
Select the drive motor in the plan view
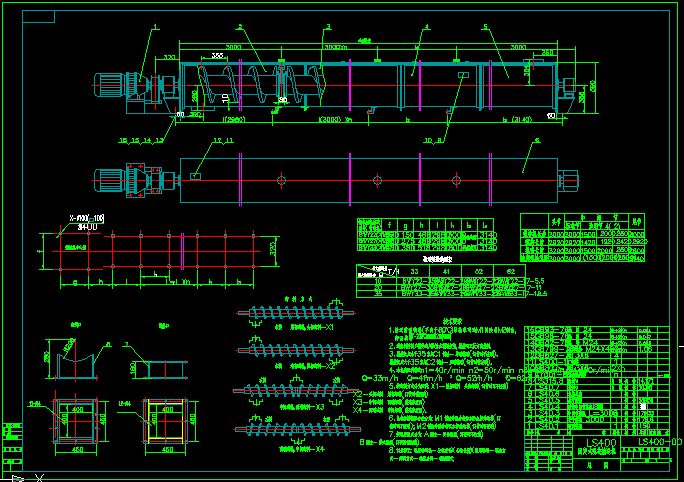tap(109, 180)
